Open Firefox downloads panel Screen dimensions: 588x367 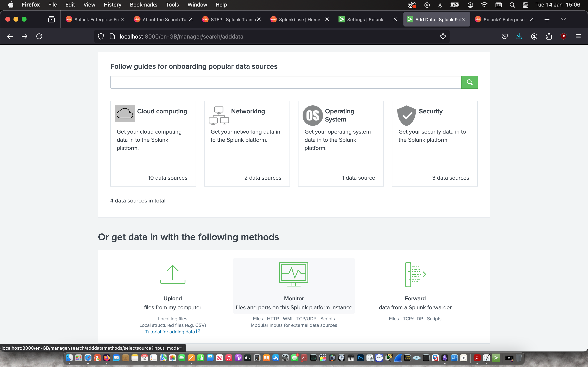click(519, 36)
